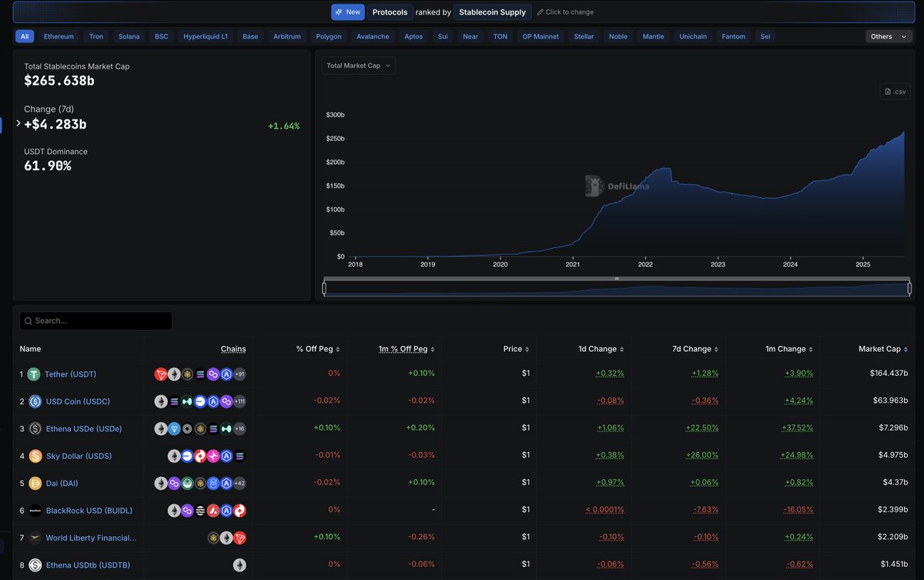Filter by Arbitrum chain
The width and height of the screenshot is (924, 580).
(x=287, y=36)
